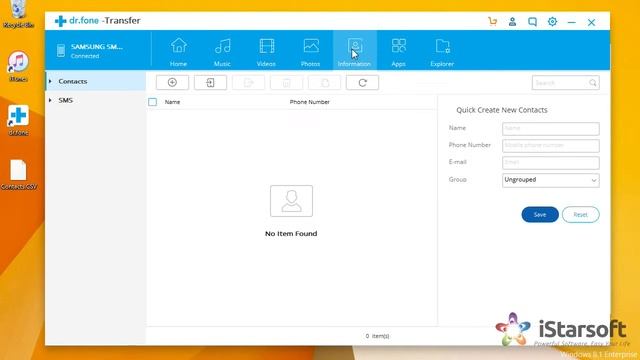This screenshot has height=360, width=640.
Task: Open the settings gear icon
Action: [552, 22]
